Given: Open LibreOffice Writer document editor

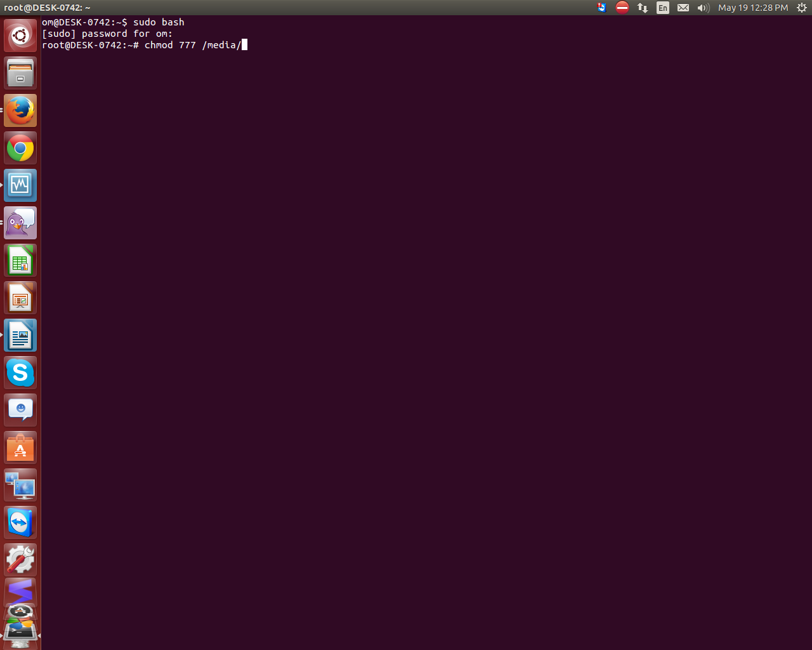Looking at the screenshot, I should pyautogui.click(x=20, y=335).
